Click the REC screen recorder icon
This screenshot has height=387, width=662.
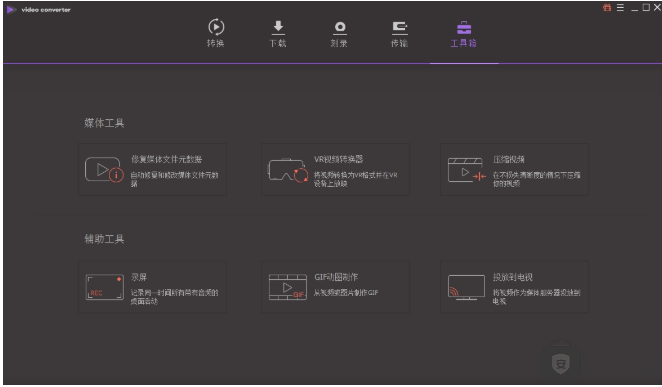[x=105, y=287]
